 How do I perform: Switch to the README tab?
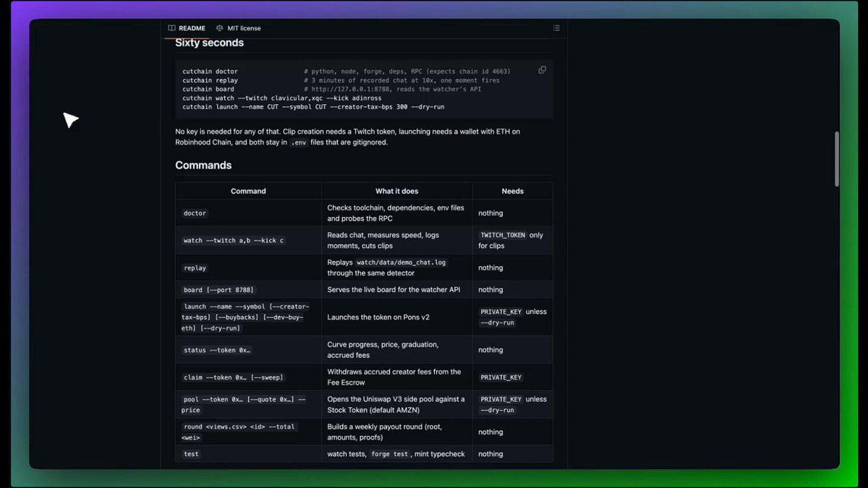pos(187,28)
